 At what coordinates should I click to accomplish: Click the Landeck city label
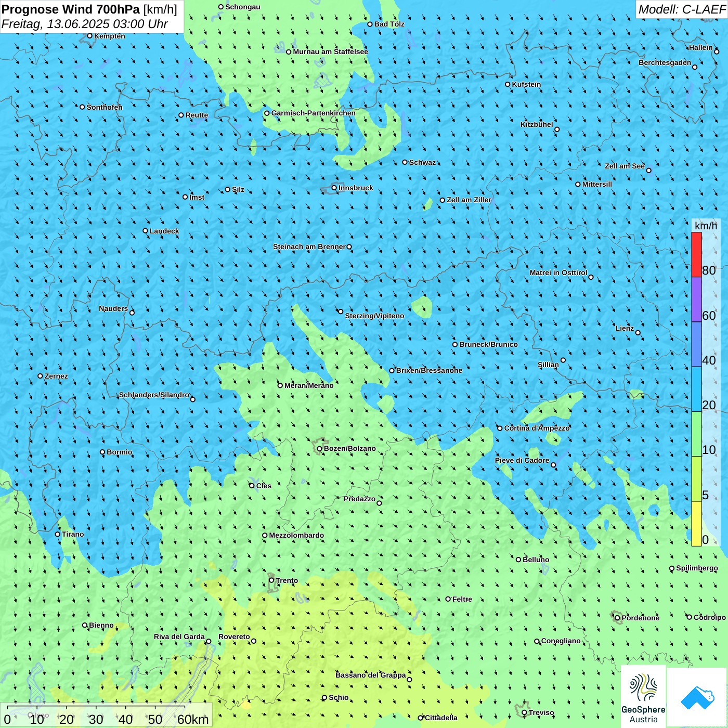click(164, 231)
